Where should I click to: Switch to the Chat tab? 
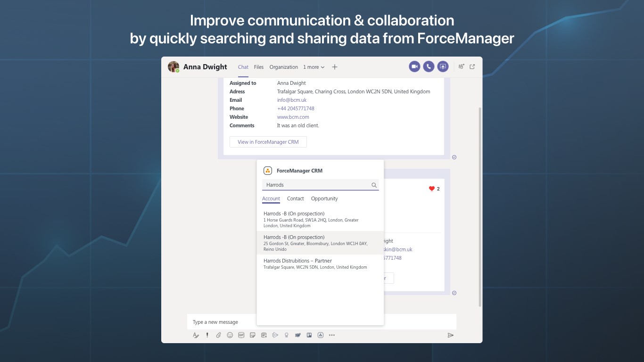pyautogui.click(x=243, y=67)
